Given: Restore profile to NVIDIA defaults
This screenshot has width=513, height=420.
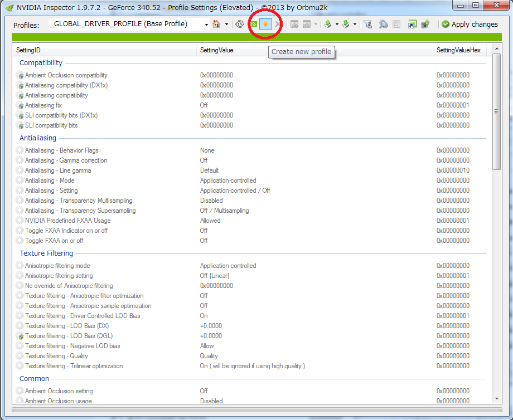Looking at the screenshot, I should (x=253, y=24).
